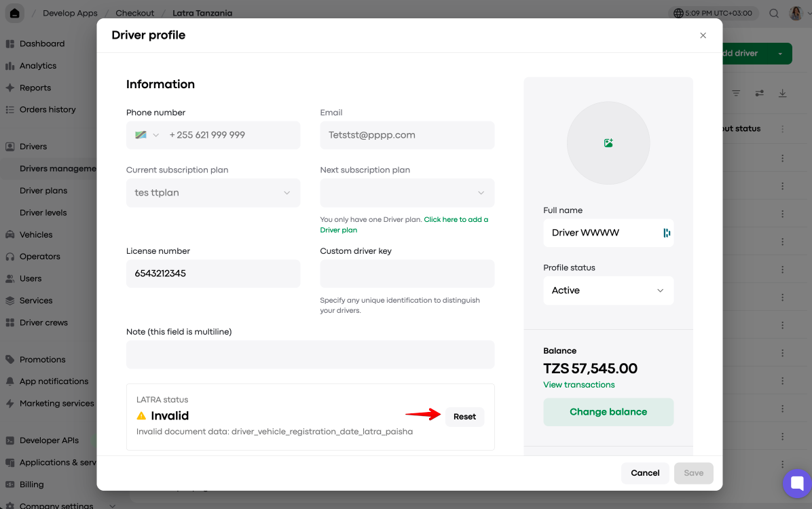Expand Company settings in sidebar
The width and height of the screenshot is (812, 509).
tap(112, 506)
